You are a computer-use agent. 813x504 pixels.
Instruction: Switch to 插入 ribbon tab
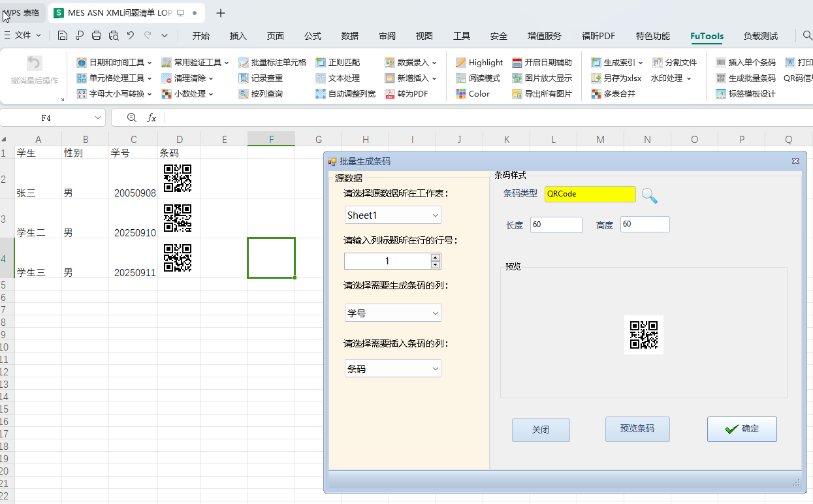pos(238,36)
